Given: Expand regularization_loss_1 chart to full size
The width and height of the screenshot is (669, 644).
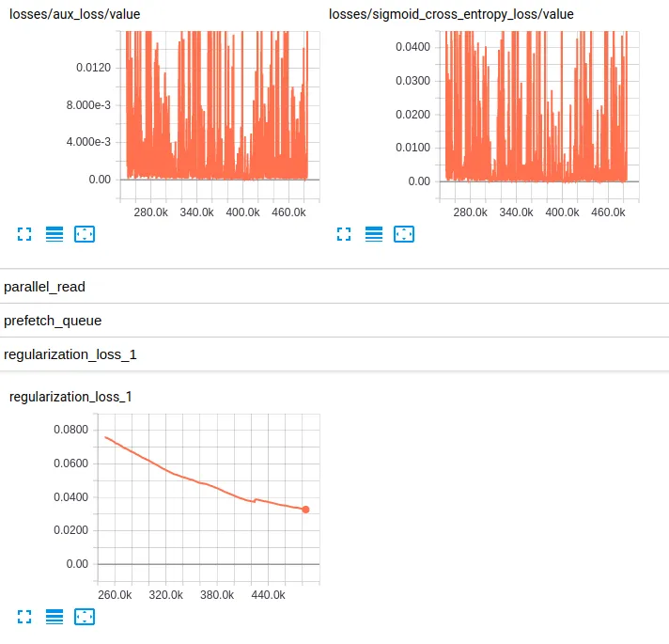Looking at the screenshot, I should click(x=24, y=617).
